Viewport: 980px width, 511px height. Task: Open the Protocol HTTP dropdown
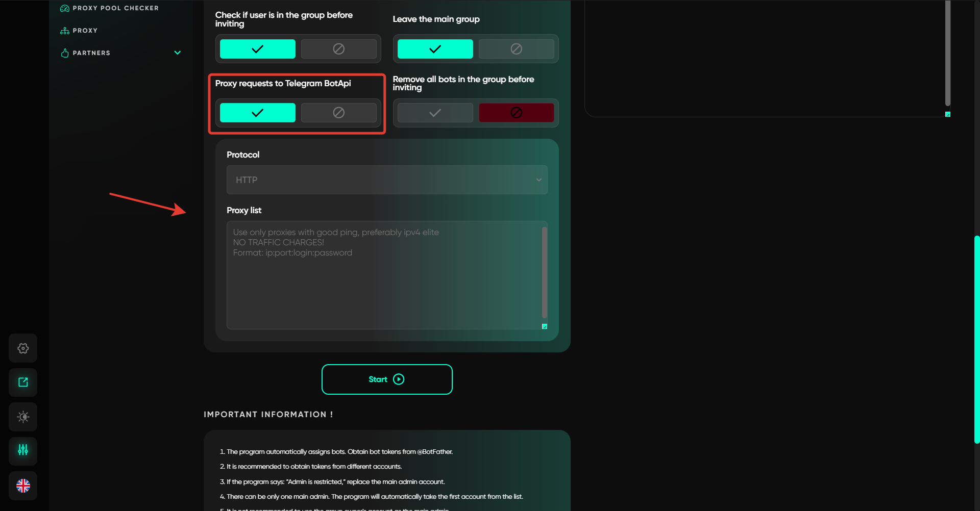387,180
